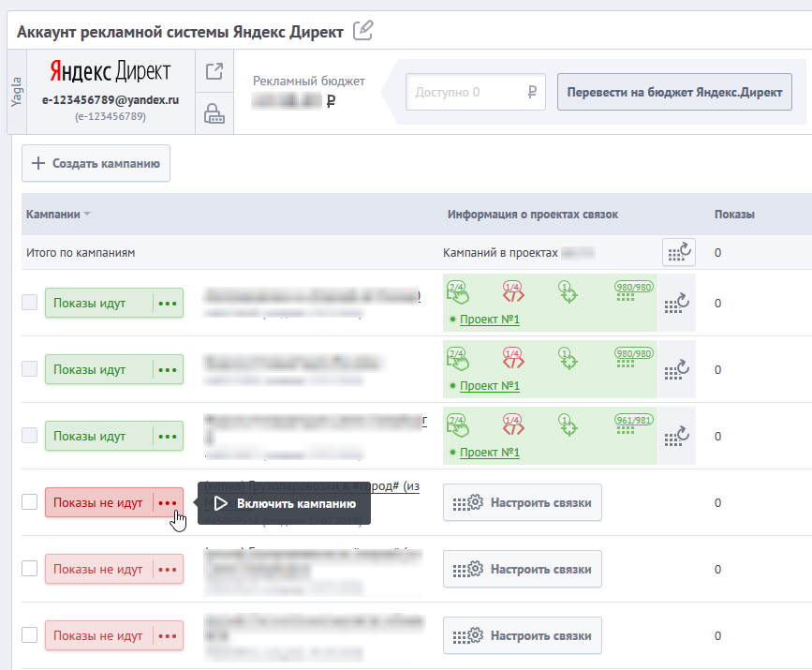This screenshot has height=670, width=812.
Task: Click target icon in first campaign row
Action: tap(568, 292)
